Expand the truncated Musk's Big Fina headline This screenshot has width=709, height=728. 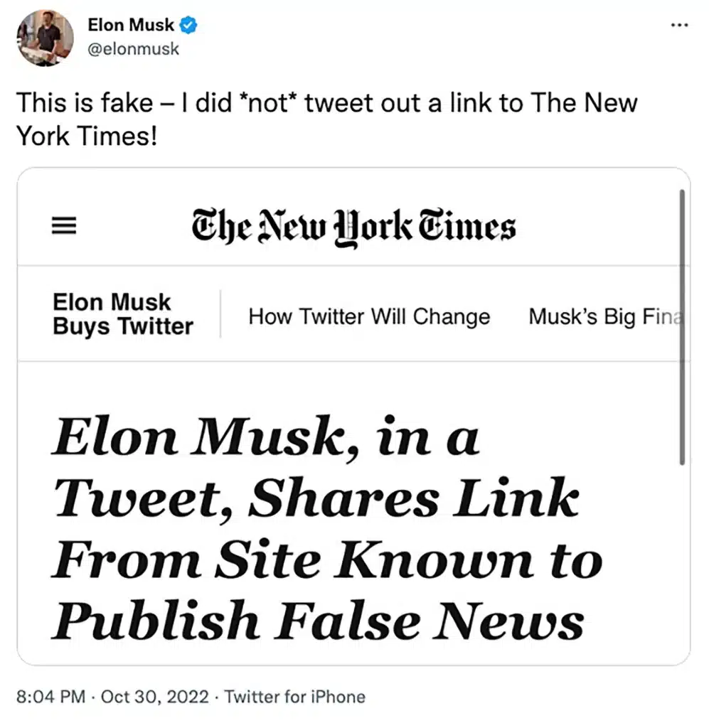coord(605,316)
